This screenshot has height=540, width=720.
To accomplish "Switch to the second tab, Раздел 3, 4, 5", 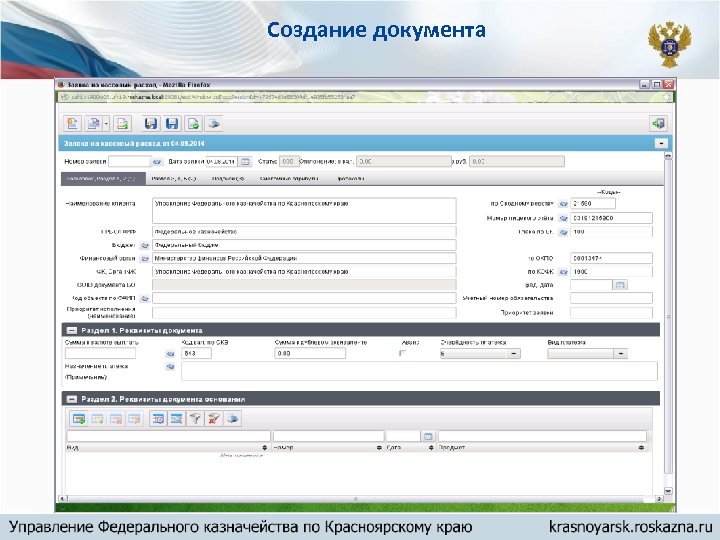I will pyautogui.click(x=174, y=179).
